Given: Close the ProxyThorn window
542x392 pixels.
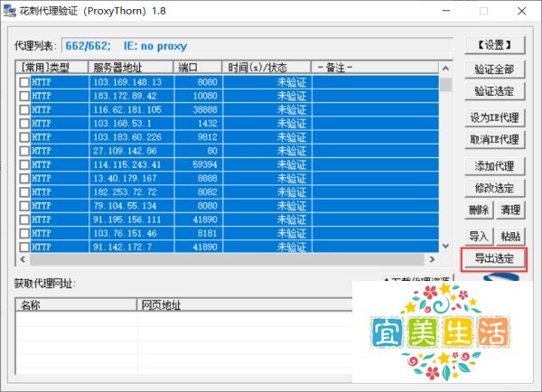Looking at the screenshot, I should pyautogui.click(x=522, y=11).
